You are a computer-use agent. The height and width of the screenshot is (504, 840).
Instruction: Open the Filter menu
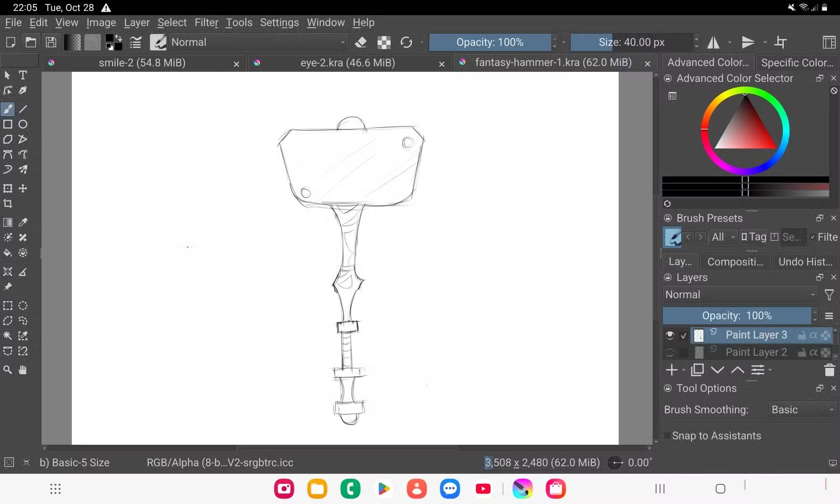206,22
